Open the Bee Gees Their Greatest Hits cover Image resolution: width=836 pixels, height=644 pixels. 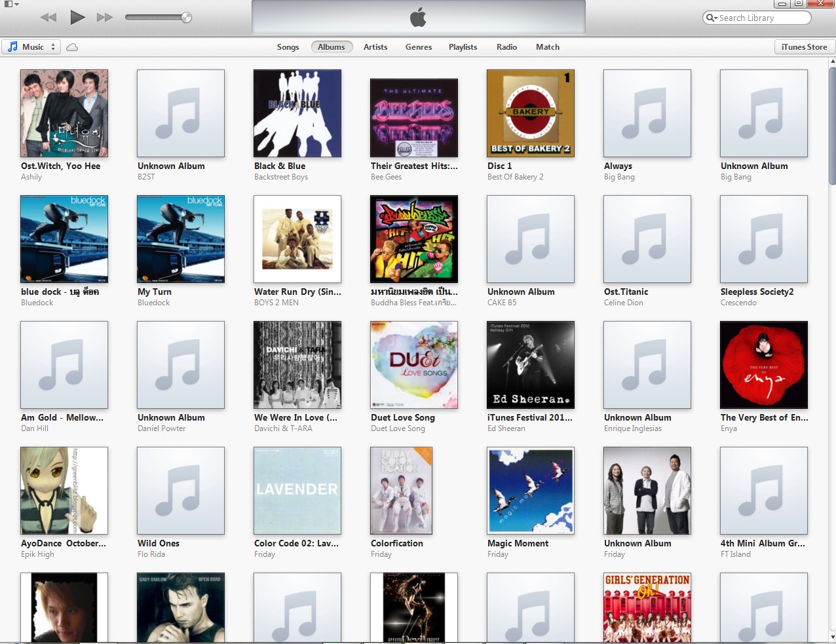tap(414, 118)
